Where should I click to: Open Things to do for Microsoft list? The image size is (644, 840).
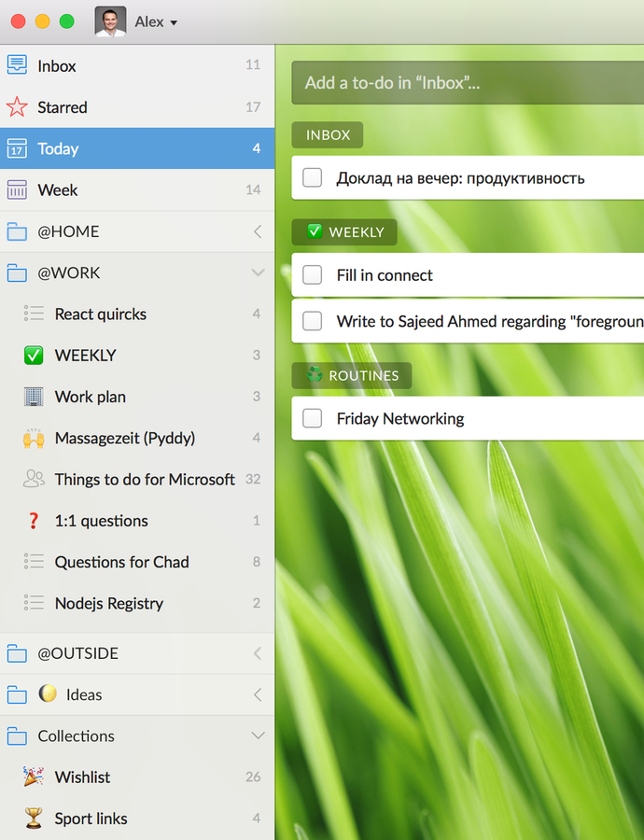(x=137, y=479)
